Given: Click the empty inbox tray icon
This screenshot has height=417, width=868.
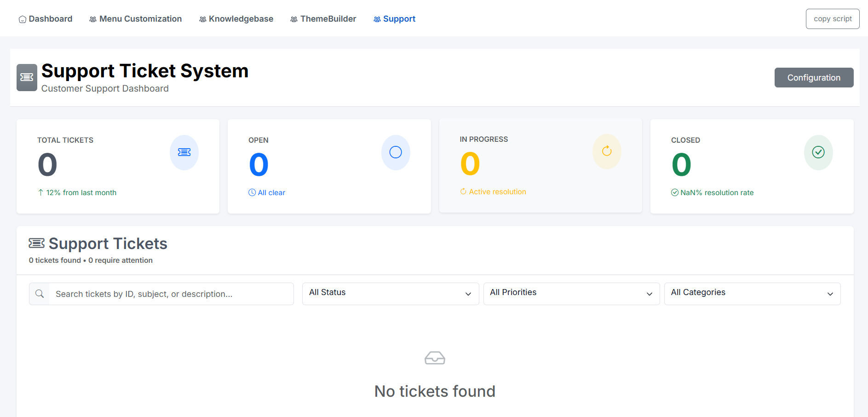Looking at the screenshot, I should 435,358.
